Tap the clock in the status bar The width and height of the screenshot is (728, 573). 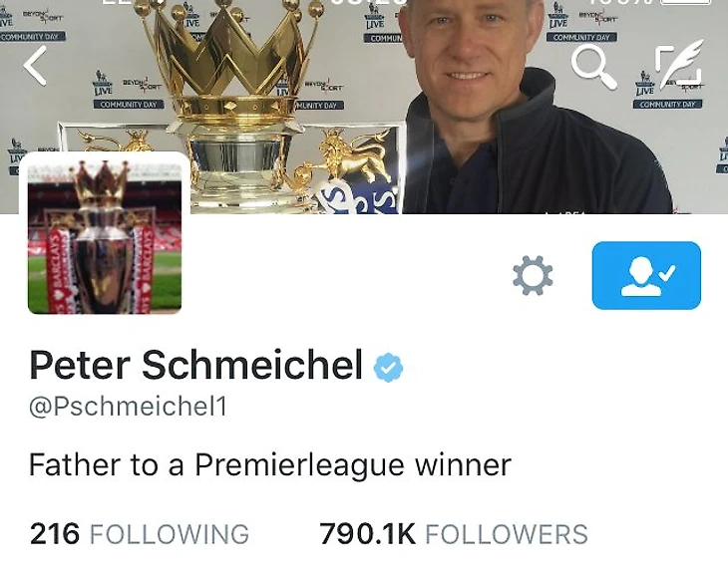click(369, 2)
